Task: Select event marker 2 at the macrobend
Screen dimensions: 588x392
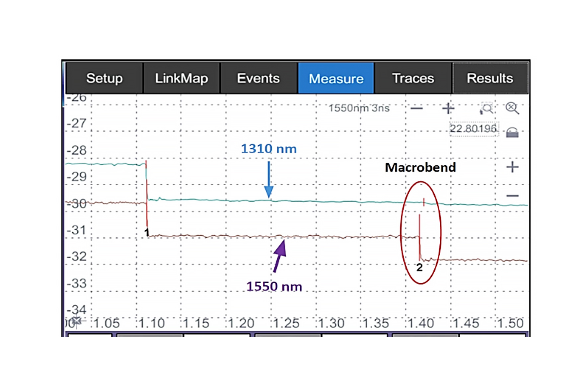Action: point(419,267)
